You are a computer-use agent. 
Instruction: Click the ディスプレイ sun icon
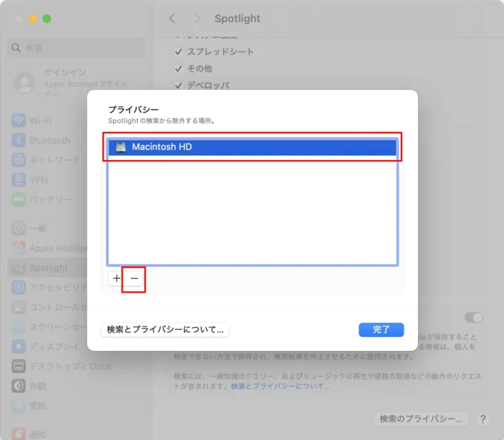point(18,346)
